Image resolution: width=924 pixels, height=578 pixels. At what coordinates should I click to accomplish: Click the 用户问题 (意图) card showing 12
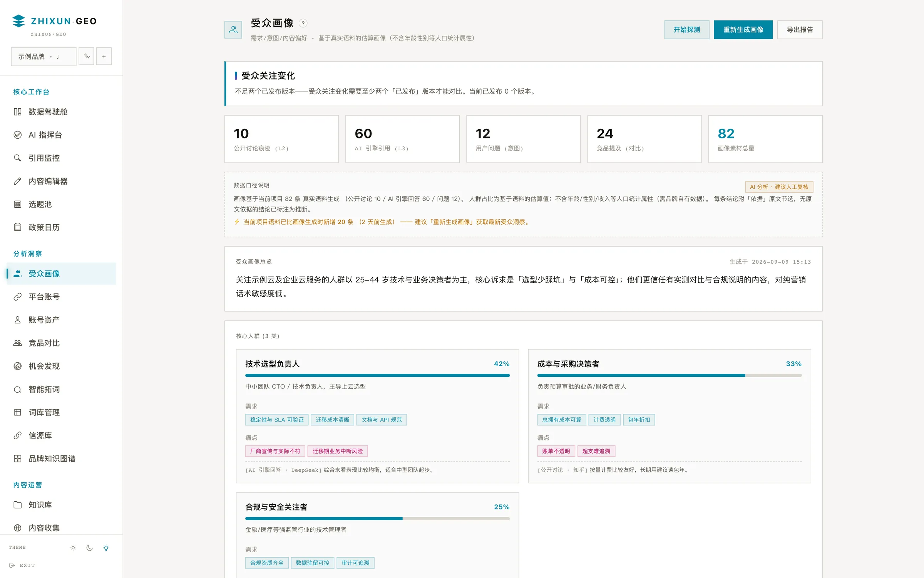tap(523, 139)
